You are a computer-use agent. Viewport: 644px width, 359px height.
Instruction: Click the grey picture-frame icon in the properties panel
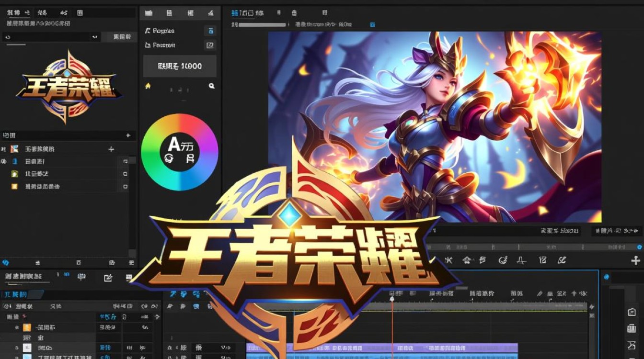210,45
